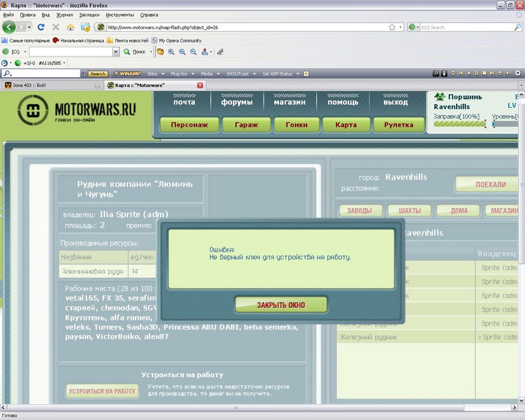Click the Winamp logo button
Viewport: 525px width, 420px height.
[x=127, y=74]
